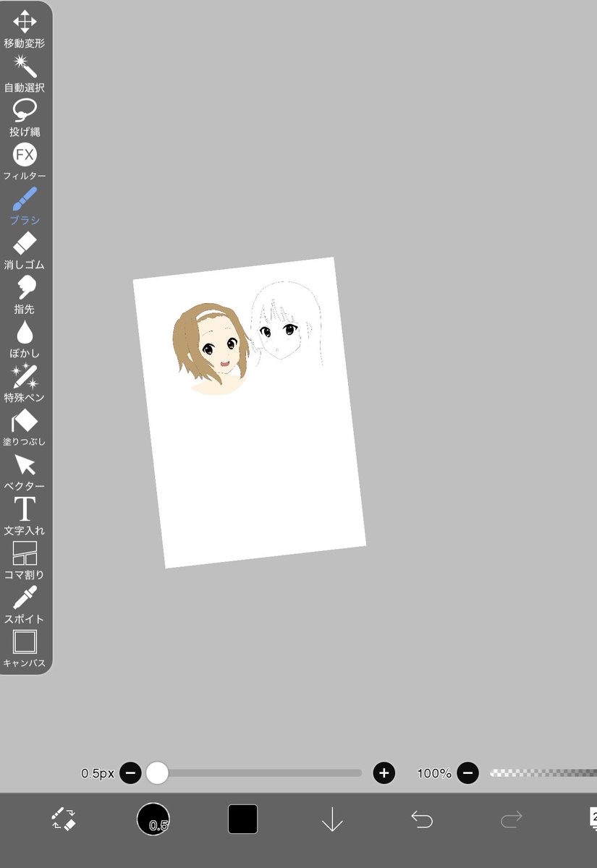The height and width of the screenshot is (868, 597).
Task: Select the コマ割り frame divider tool
Action: click(x=25, y=561)
